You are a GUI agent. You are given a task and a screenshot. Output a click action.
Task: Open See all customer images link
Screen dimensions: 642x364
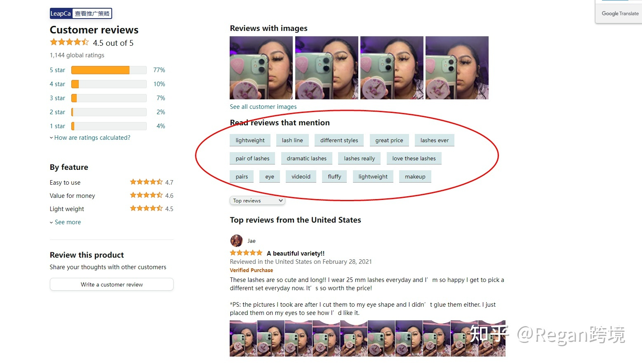(263, 107)
